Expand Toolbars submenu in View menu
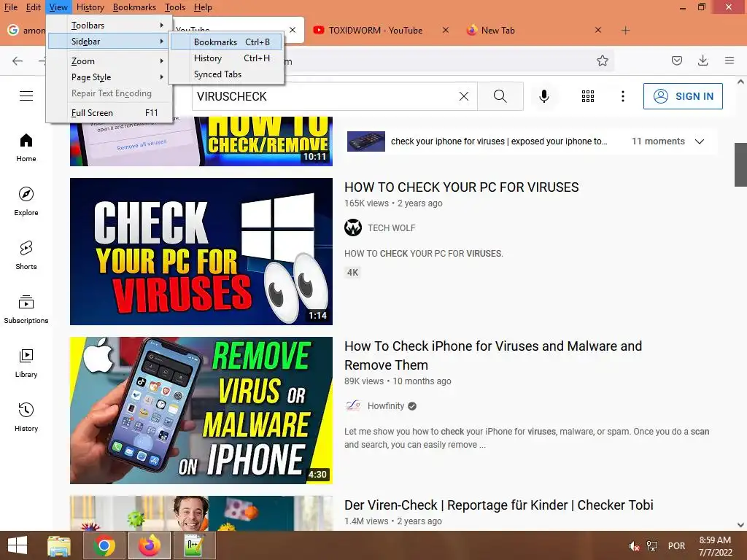747x560 pixels. (109, 26)
